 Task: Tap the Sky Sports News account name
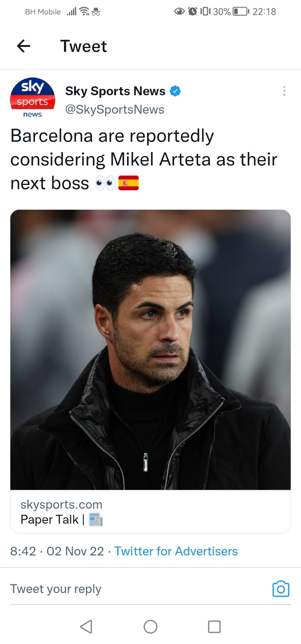tap(115, 91)
